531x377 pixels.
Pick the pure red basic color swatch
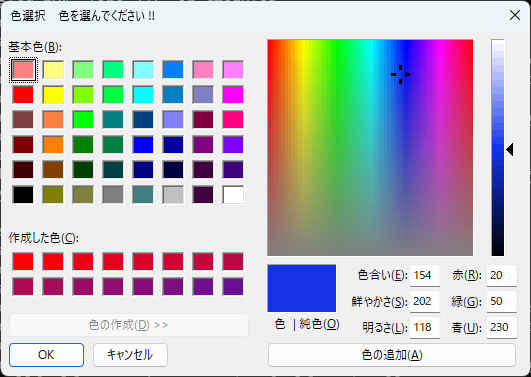pyautogui.click(x=23, y=95)
